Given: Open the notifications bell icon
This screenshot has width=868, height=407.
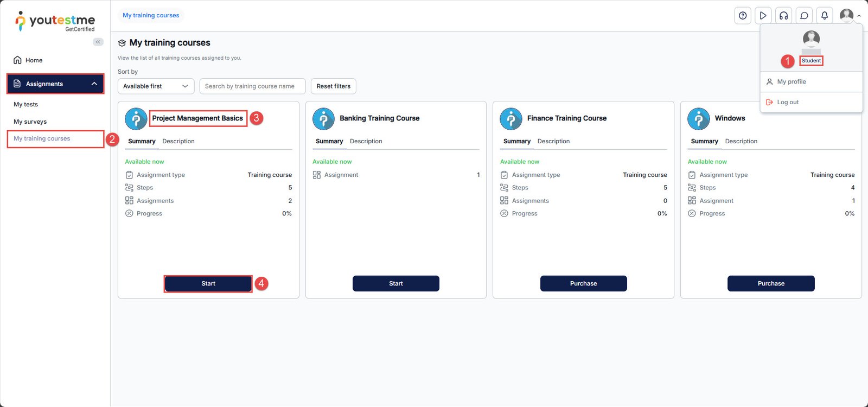Looking at the screenshot, I should coord(824,16).
